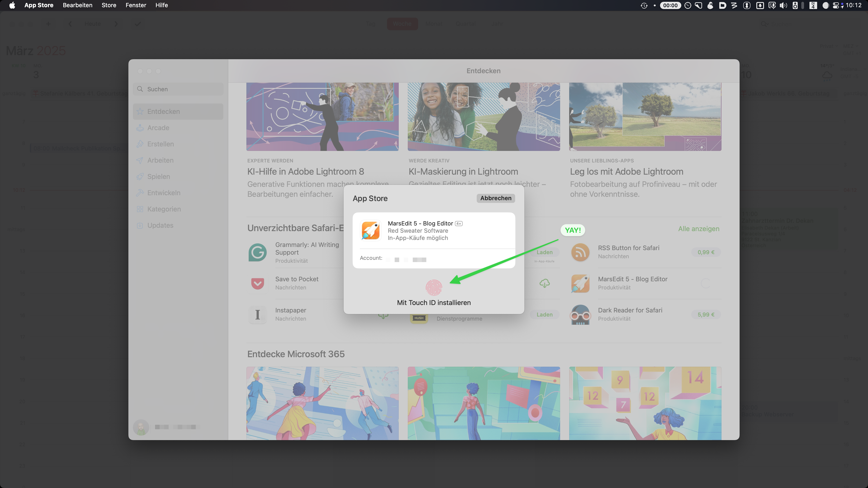
Task: Click cloud download icon next to Laden
Action: [x=545, y=283]
